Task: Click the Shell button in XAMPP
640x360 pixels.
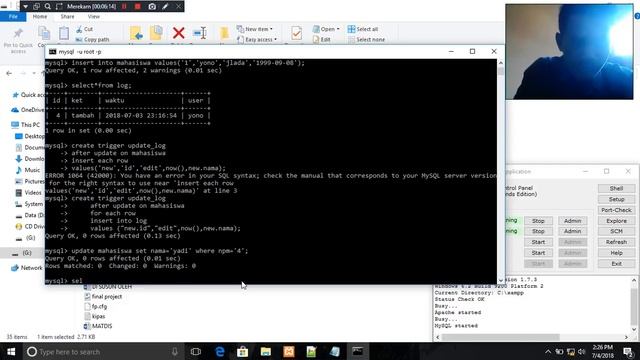Action: pyautogui.click(x=616, y=188)
